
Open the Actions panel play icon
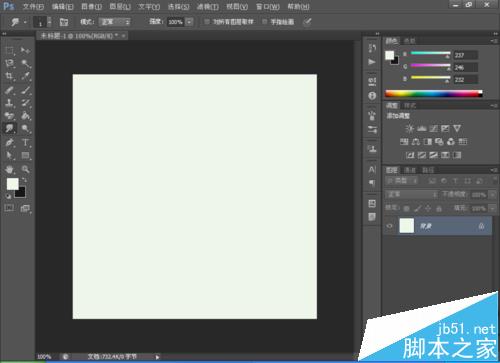pyautogui.click(x=372, y=62)
